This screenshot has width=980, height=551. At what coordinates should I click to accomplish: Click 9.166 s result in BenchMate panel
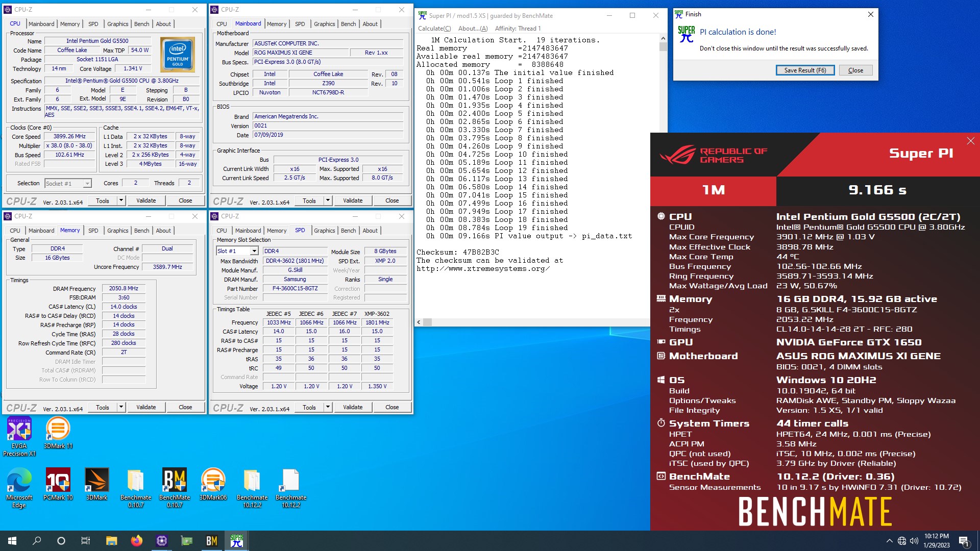pos(877,190)
